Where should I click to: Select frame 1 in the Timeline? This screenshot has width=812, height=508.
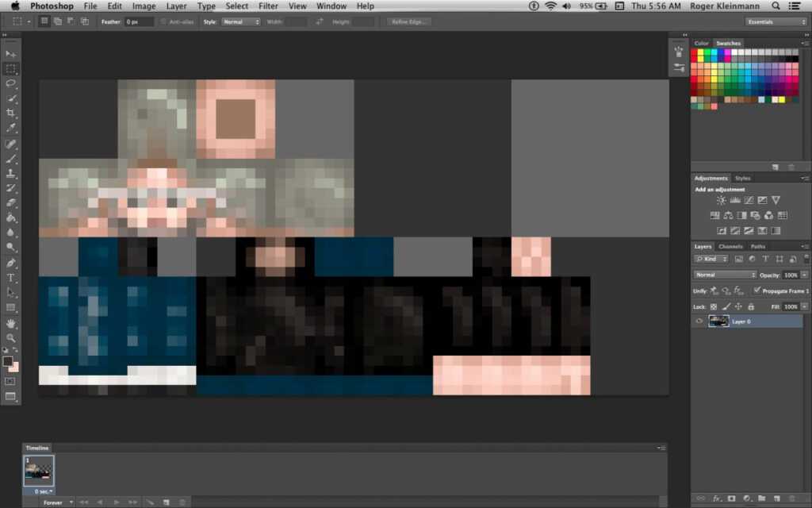39,471
